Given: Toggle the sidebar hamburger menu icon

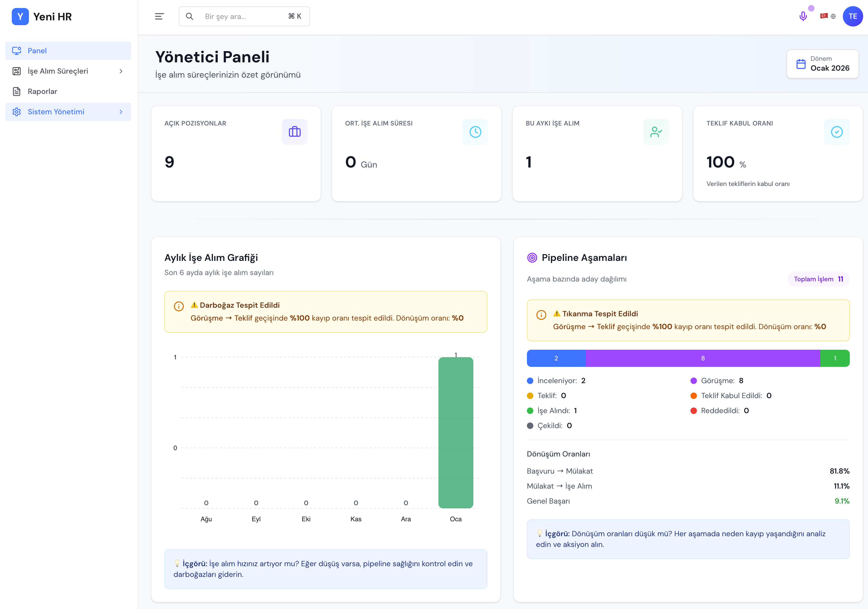Looking at the screenshot, I should point(159,16).
